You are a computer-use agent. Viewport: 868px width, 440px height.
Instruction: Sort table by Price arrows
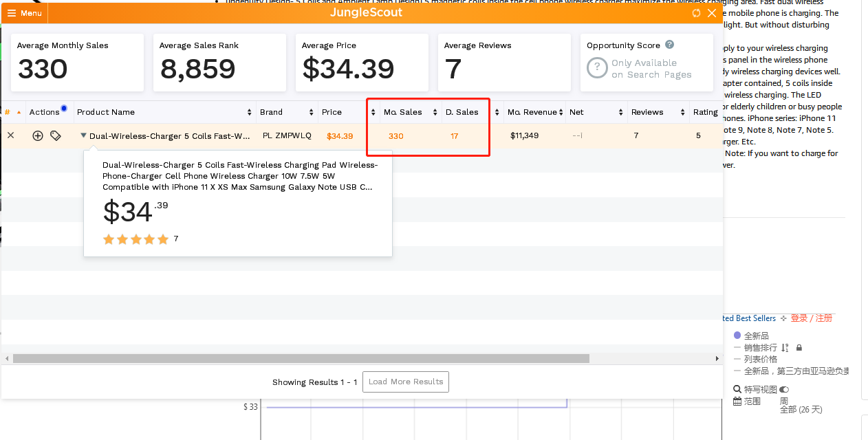(373, 112)
